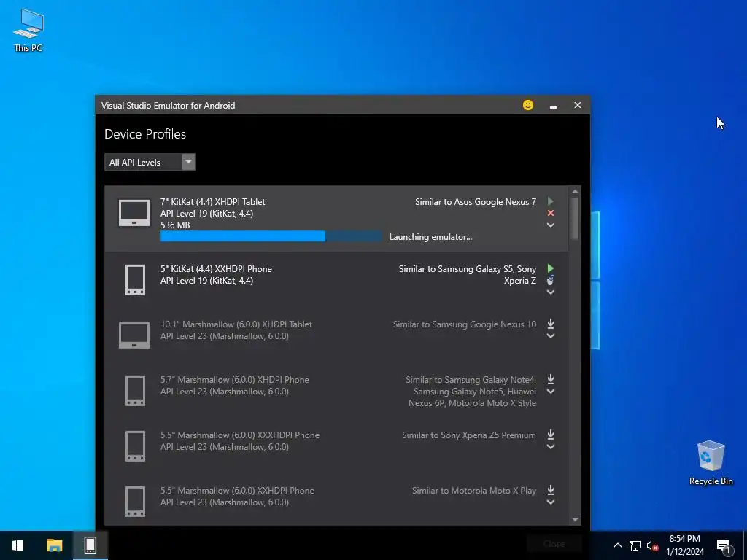Image resolution: width=747 pixels, height=560 pixels.
Task: Expand details for 10.1" Marshmallow XHDPI Tablet
Action: 550,336
